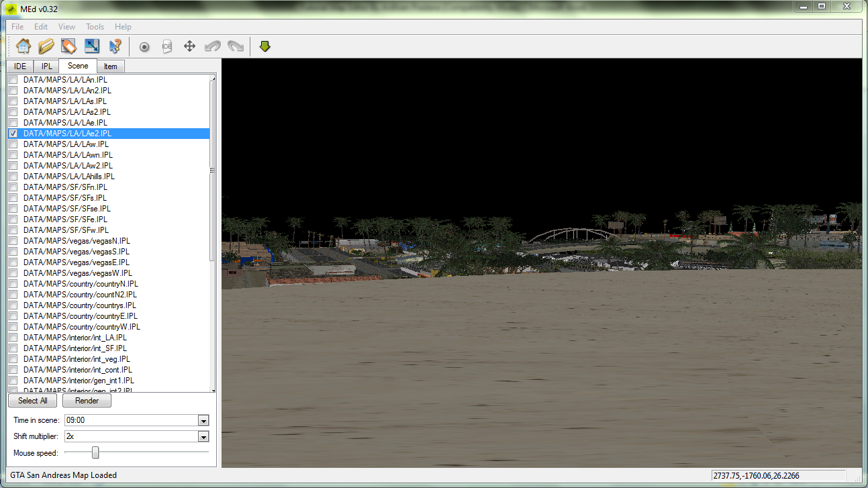
Task: Highlight the DATA/MAPS/SF/SFs.IPL entry
Action: click(x=109, y=198)
